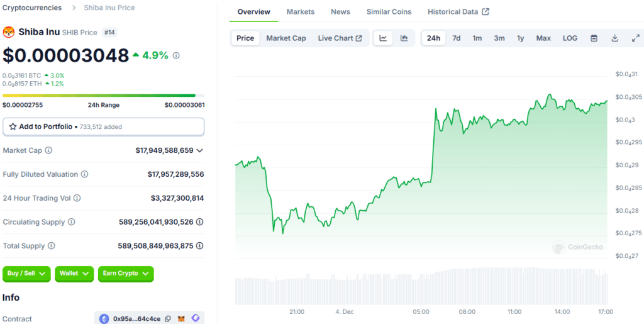
Task: Select the candlestick chart view icon
Action: [x=404, y=38]
